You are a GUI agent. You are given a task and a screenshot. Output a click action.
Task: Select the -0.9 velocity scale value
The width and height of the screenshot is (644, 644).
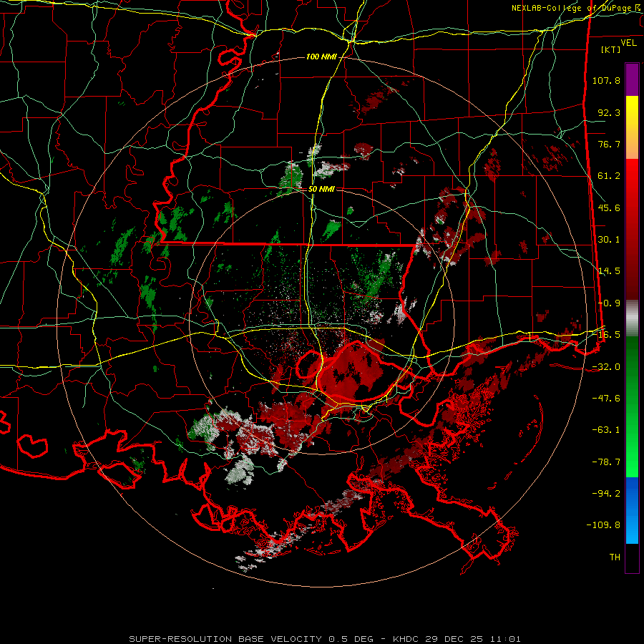(609, 303)
